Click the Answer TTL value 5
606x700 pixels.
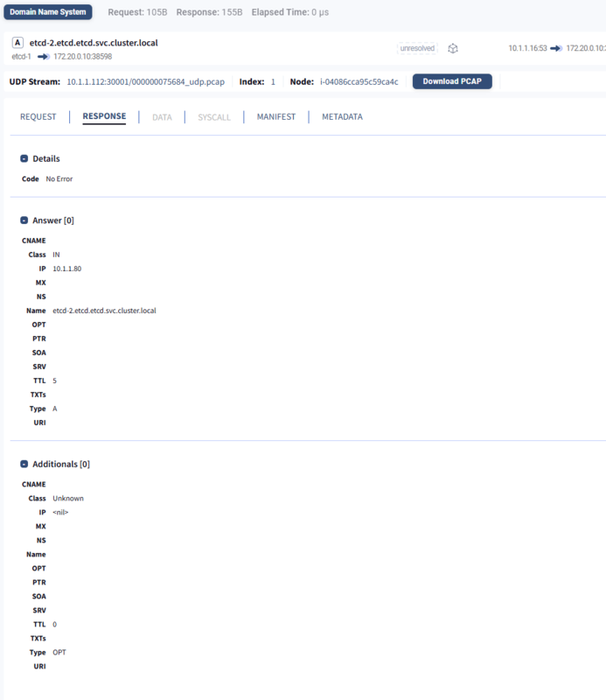54,381
